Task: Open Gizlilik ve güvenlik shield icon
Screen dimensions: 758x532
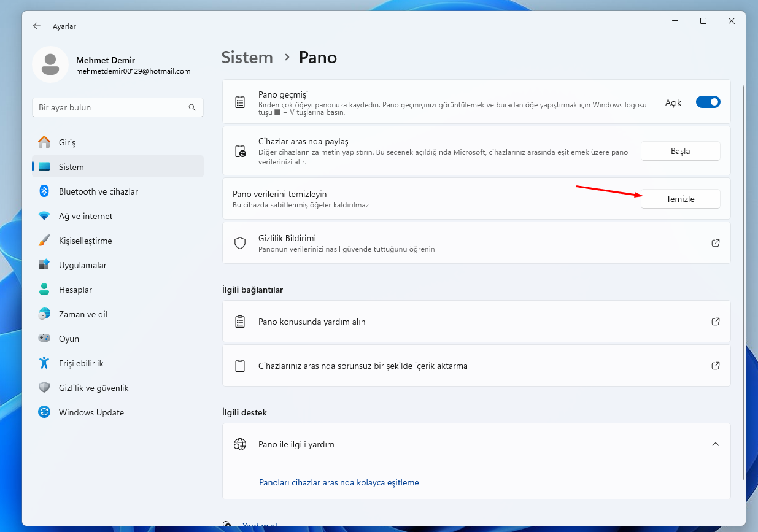Action: point(44,388)
